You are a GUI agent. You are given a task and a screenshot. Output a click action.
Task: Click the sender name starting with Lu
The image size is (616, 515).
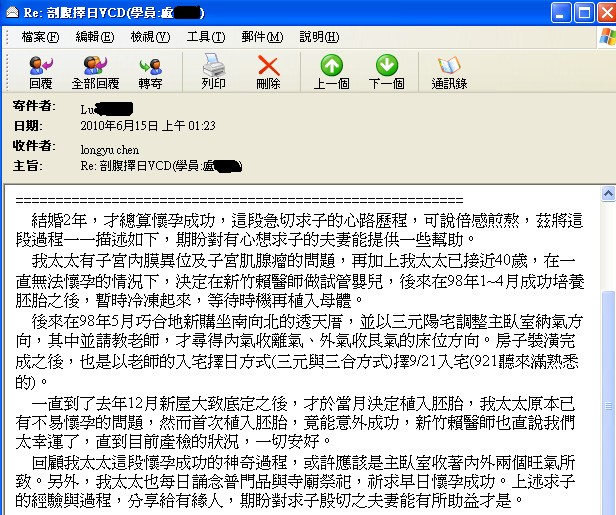coord(106,109)
